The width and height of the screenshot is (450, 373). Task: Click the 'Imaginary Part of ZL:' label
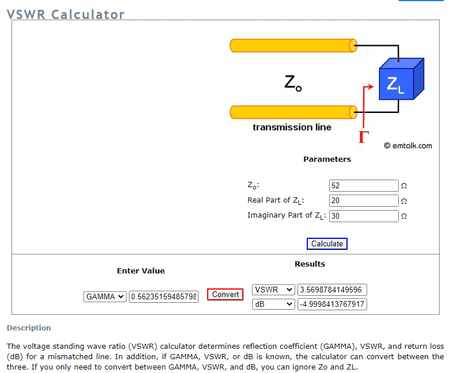click(x=286, y=216)
